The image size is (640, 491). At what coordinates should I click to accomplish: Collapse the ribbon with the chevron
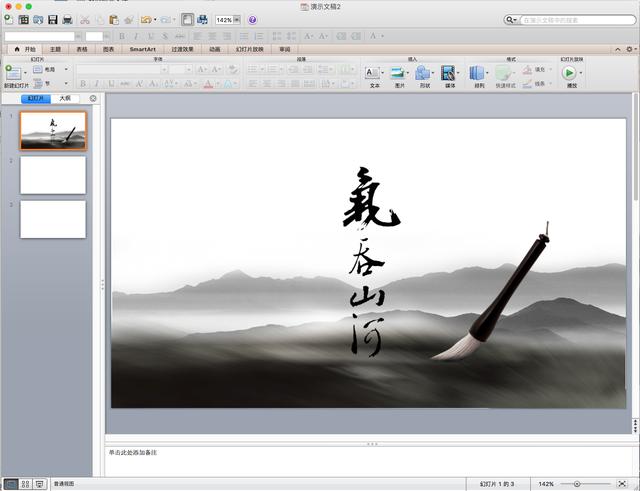point(618,49)
